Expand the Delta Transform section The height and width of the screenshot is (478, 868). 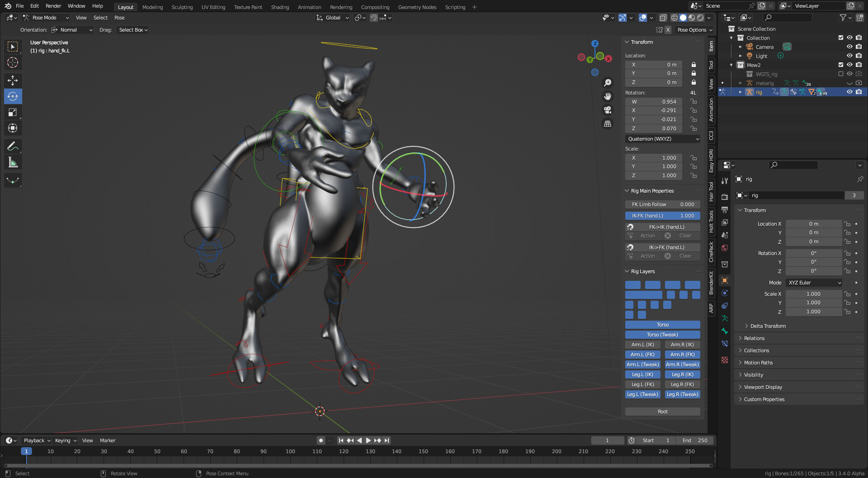pyautogui.click(x=768, y=326)
